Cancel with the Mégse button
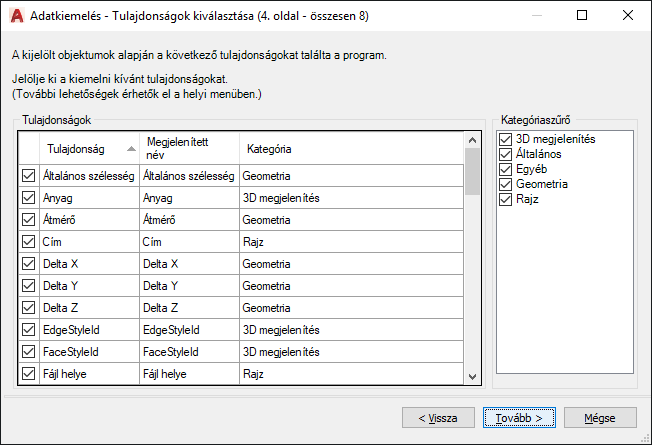The image size is (652, 445). coord(600,417)
